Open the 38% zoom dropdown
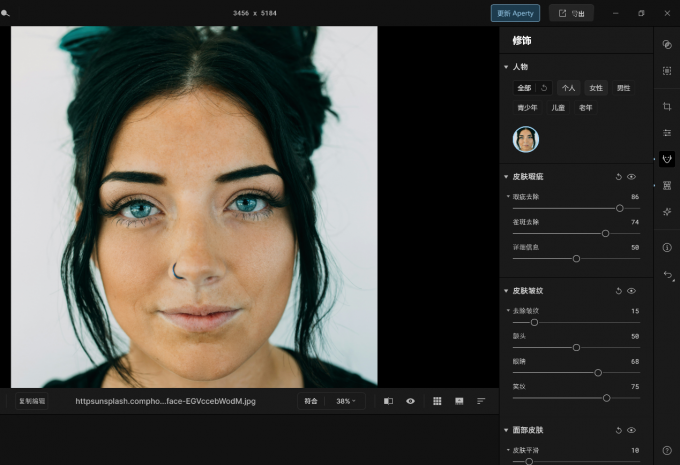680x465 pixels. [x=346, y=401]
